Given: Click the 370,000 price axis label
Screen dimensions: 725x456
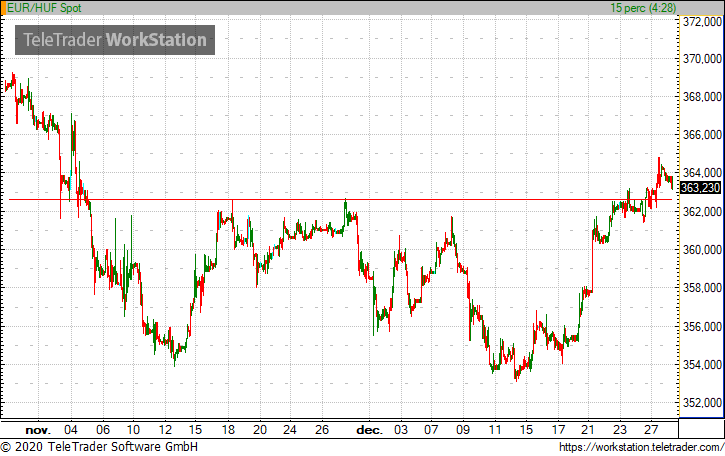Looking at the screenshot, I should coord(702,59).
